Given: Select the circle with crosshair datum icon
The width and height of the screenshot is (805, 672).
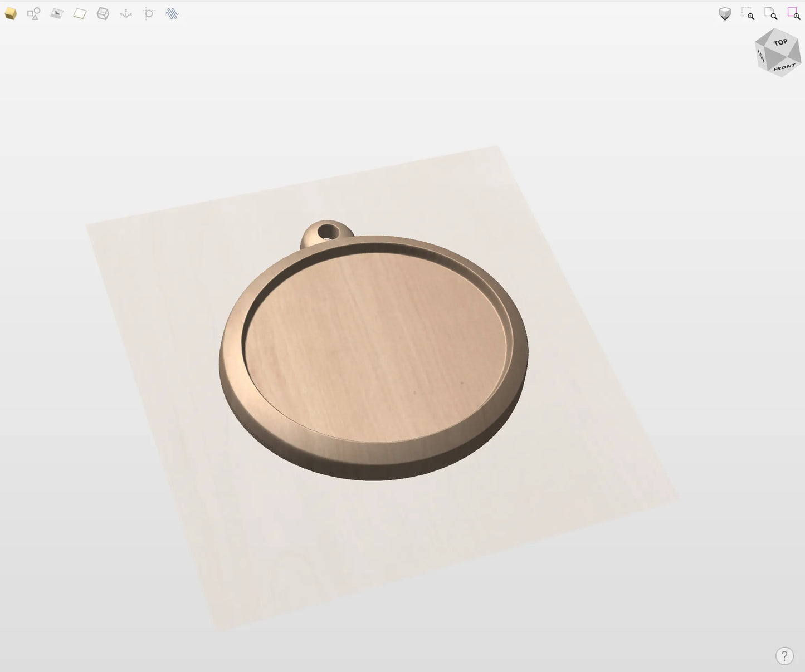Looking at the screenshot, I should click(x=148, y=14).
